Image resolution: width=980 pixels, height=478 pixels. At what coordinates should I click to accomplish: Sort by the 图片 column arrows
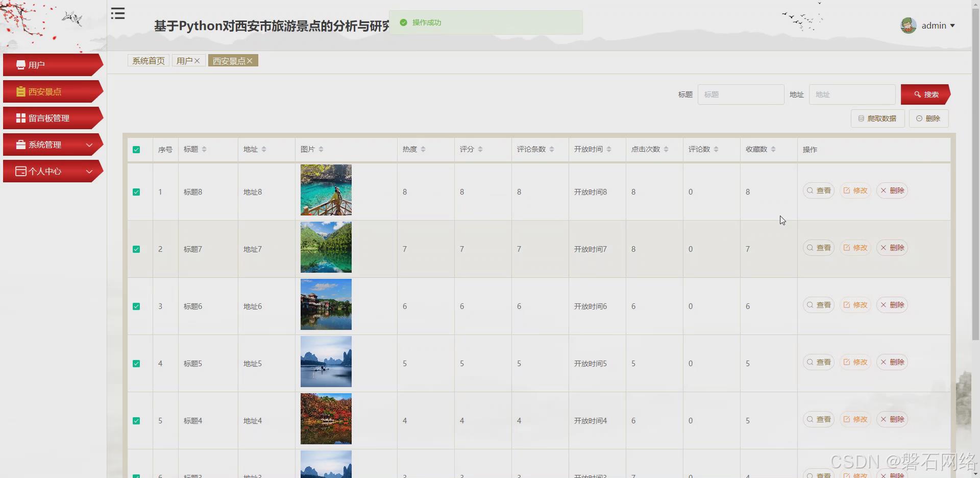tap(321, 149)
